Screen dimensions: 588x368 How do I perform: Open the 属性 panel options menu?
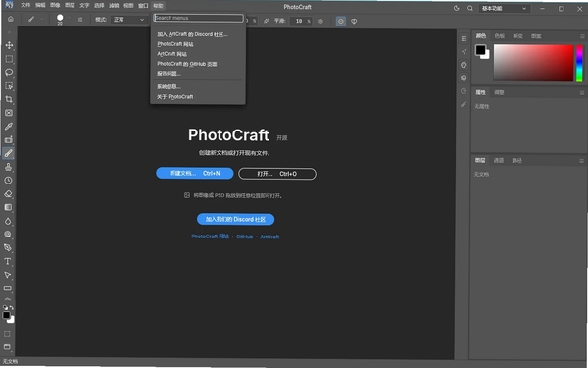582,93
